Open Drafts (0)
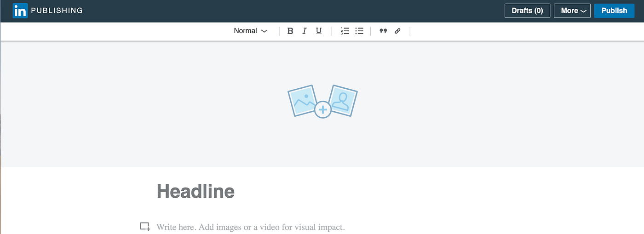Viewport: 644px width, 234px height. pyautogui.click(x=527, y=11)
